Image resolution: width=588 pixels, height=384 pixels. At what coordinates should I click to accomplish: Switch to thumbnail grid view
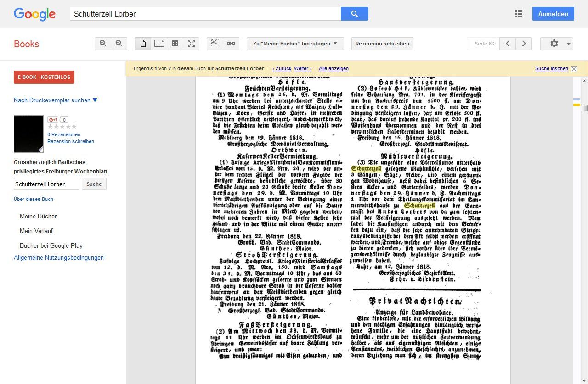pos(175,44)
